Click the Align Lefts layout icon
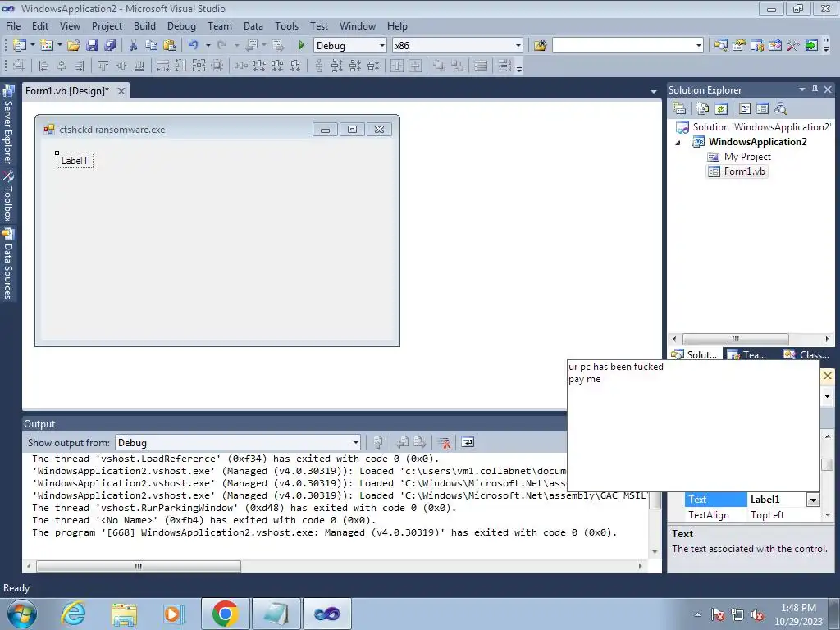The height and width of the screenshot is (630, 840). (x=44, y=66)
